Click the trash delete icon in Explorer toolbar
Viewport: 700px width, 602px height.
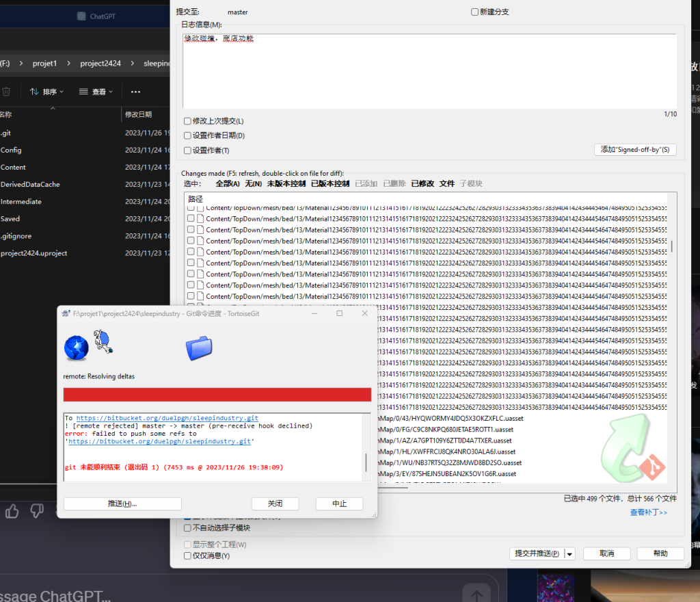click(x=6, y=92)
